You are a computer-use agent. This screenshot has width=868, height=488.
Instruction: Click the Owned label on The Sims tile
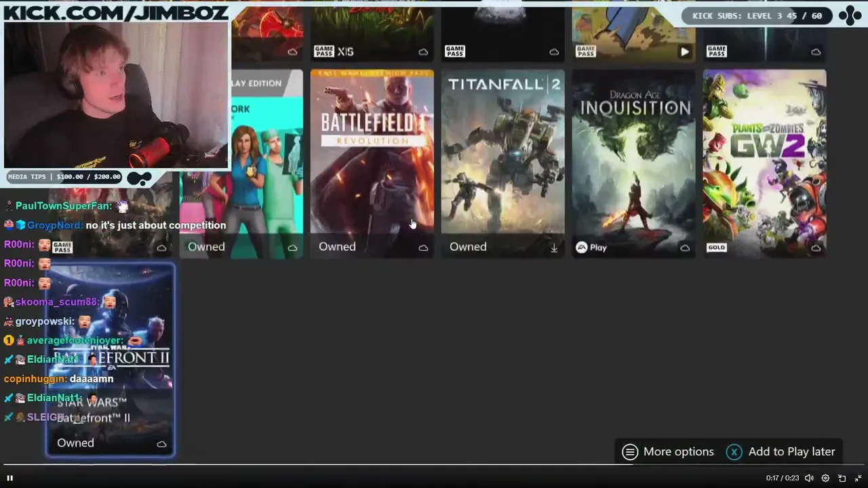tap(206, 247)
